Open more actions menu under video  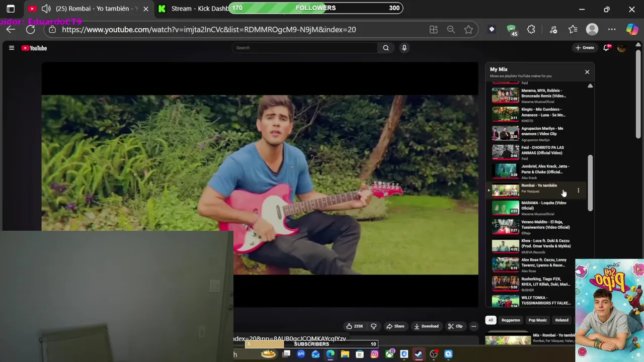pyautogui.click(x=473, y=326)
